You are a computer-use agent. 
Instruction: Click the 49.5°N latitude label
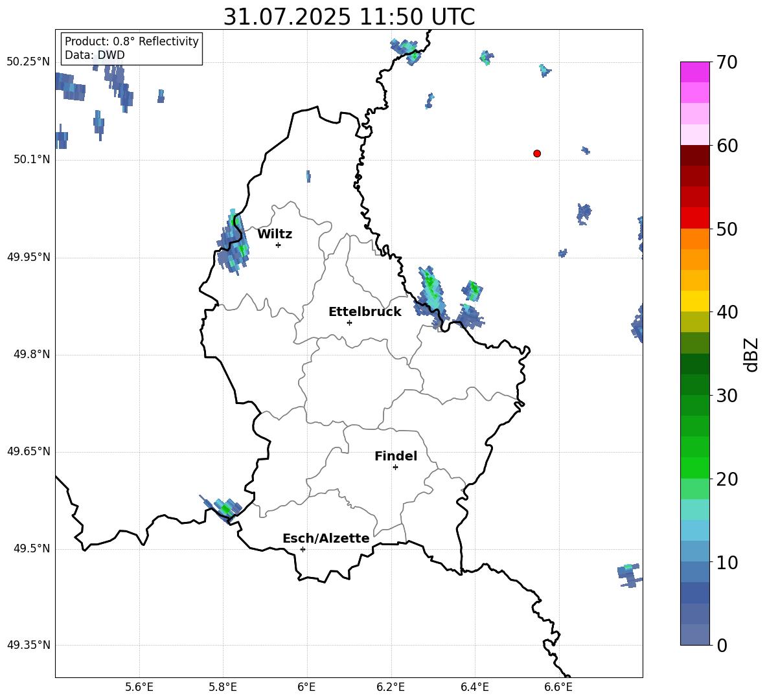[x=32, y=548]
